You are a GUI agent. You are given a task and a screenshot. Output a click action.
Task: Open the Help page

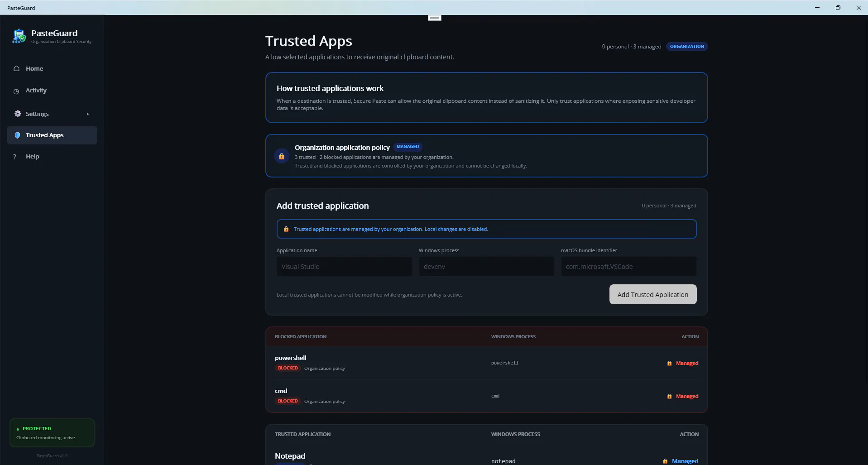click(x=52, y=156)
